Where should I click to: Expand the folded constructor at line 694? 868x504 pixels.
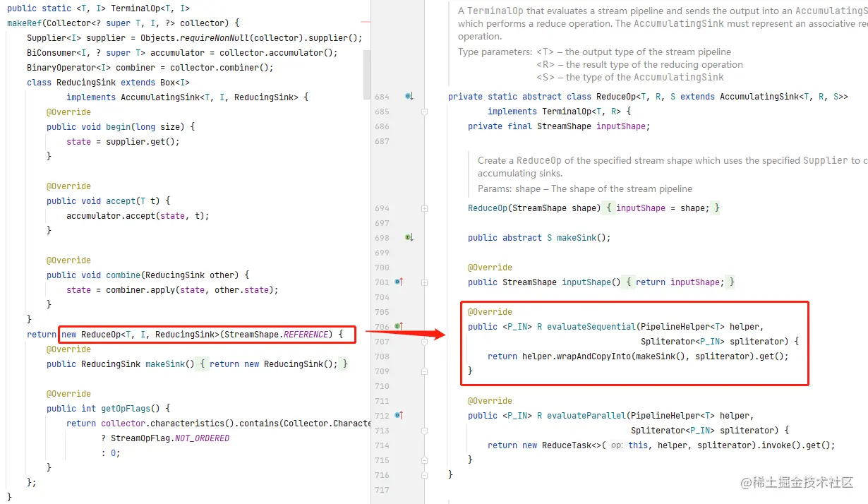click(x=424, y=208)
